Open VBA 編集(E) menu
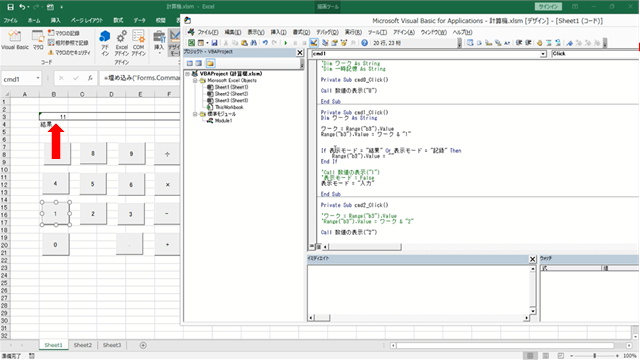This screenshot has width=640, height=360. 233,32
